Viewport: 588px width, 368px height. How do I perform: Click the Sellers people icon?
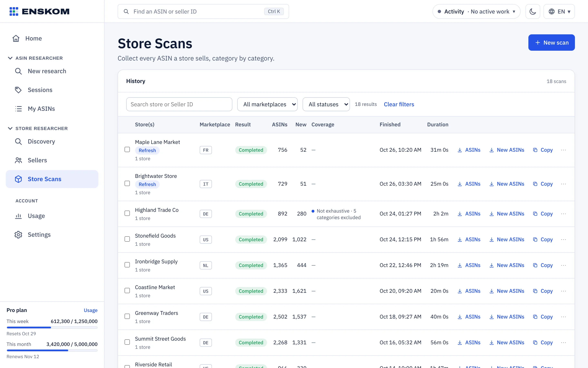pos(18,160)
